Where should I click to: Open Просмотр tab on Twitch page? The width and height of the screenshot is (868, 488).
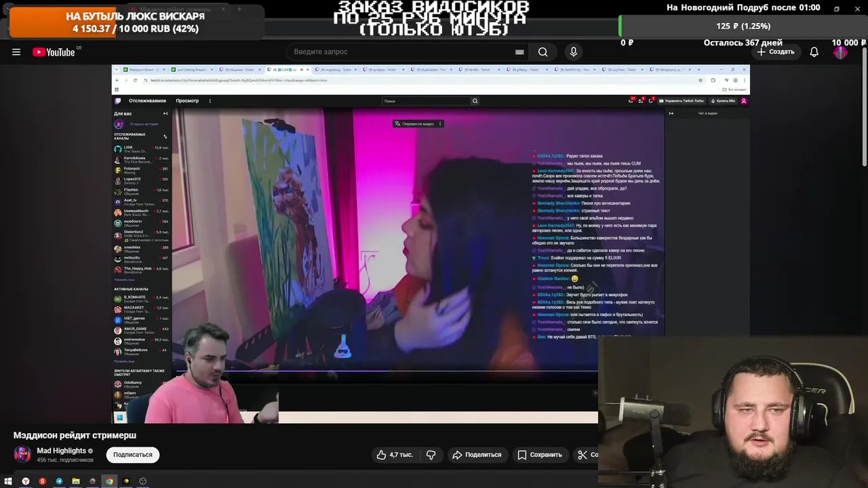pos(187,101)
